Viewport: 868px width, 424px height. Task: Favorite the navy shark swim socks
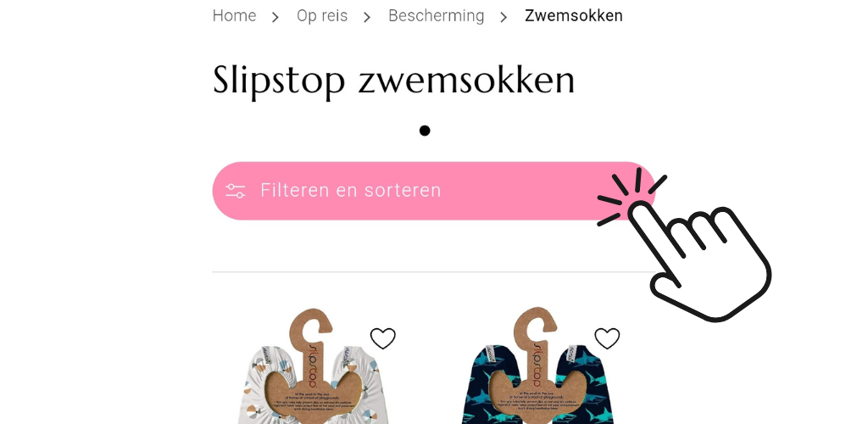tap(607, 338)
